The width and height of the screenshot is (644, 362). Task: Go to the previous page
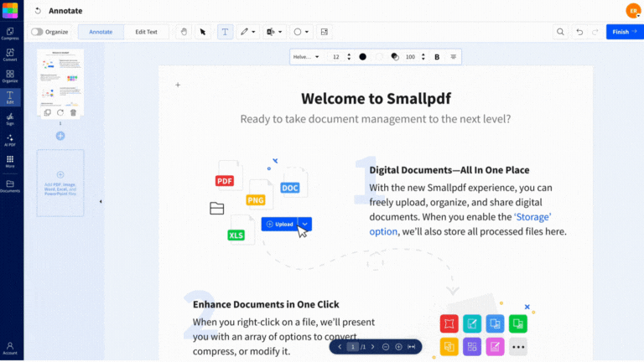pyautogui.click(x=340, y=347)
